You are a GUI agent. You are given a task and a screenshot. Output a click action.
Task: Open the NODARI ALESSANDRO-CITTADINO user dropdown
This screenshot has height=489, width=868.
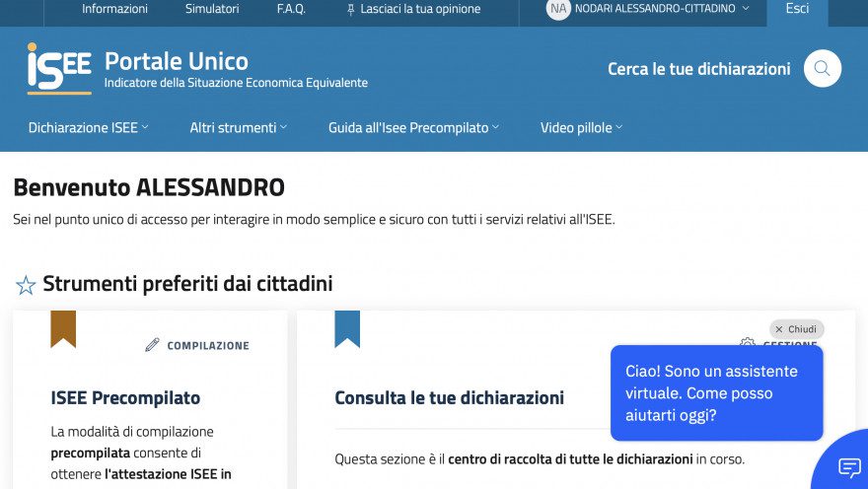click(662, 9)
